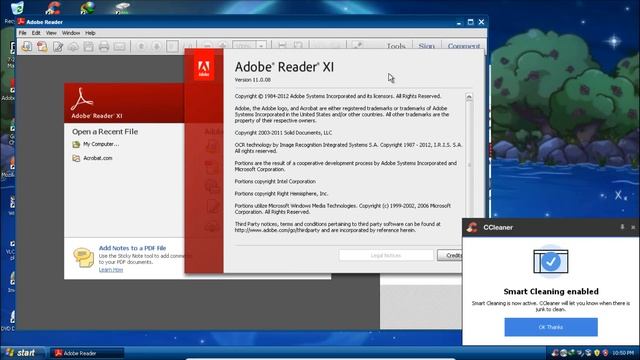Click the Previous Page up-arrow icon
Image resolution: width=640 pixels, height=360 pixels.
(141, 47)
